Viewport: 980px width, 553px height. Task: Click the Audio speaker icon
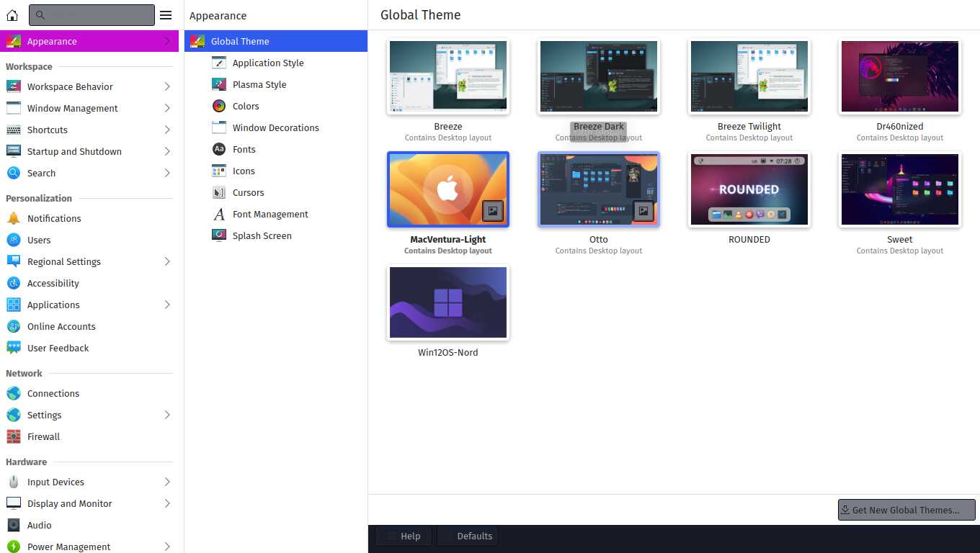coord(14,525)
